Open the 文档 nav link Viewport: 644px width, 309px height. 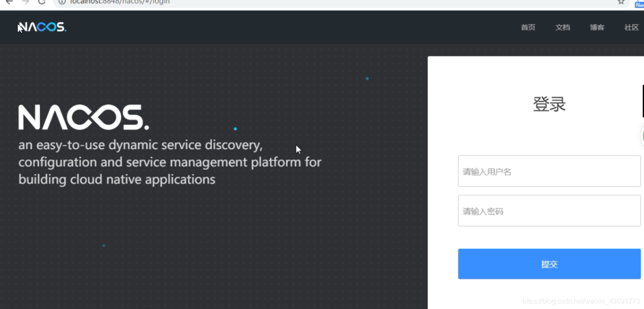click(x=563, y=28)
